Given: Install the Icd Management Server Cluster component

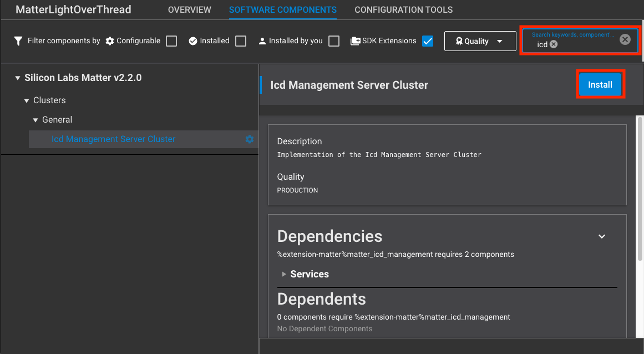Looking at the screenshot, I should pyautogui.click(x=600, y=84).
